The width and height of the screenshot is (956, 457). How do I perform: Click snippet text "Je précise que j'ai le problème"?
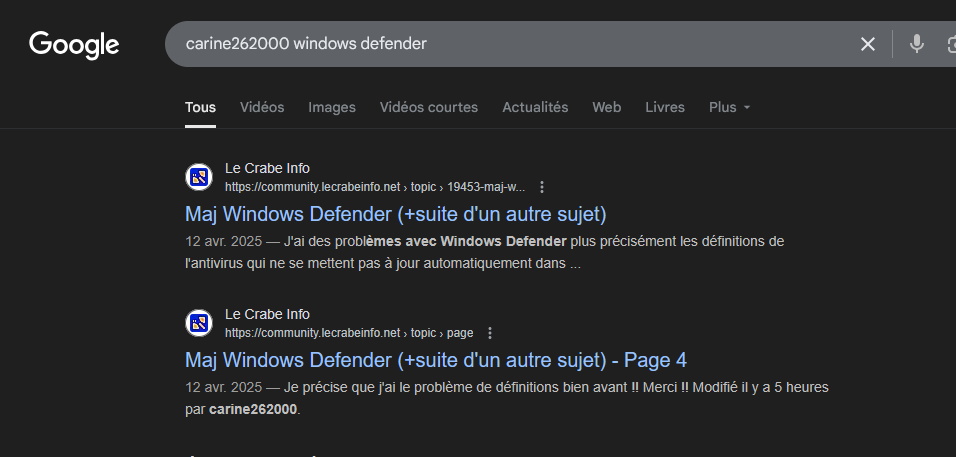pyautogui.click(x=507, y=399)
